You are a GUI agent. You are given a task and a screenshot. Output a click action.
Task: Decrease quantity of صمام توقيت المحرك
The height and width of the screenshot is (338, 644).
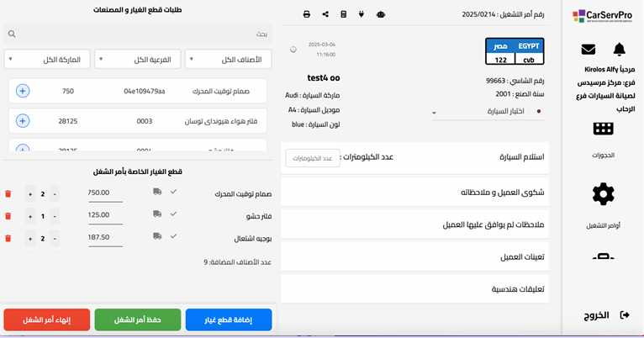55,194
